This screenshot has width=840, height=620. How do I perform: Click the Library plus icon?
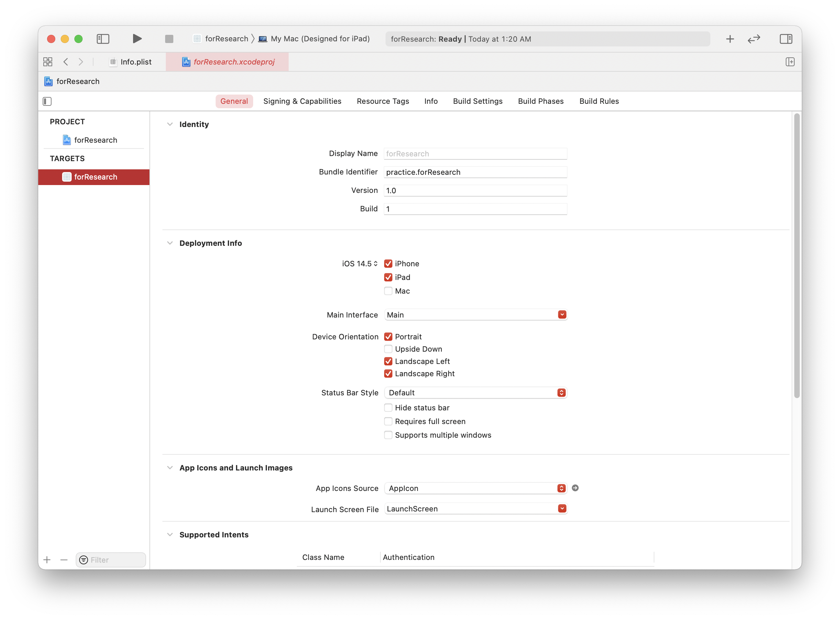tap(730, 39)
